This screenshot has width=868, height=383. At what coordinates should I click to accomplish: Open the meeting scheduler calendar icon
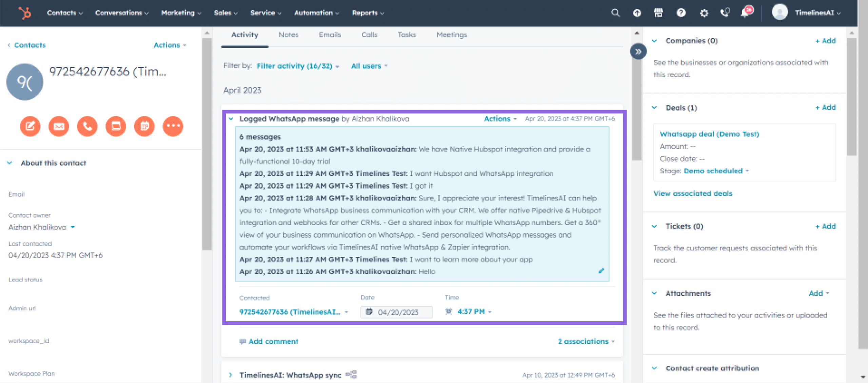pos(144,126)
